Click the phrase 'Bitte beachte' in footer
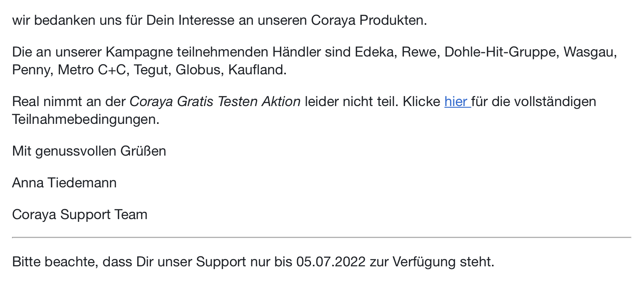The image size is (644, 300). (55, 262)
